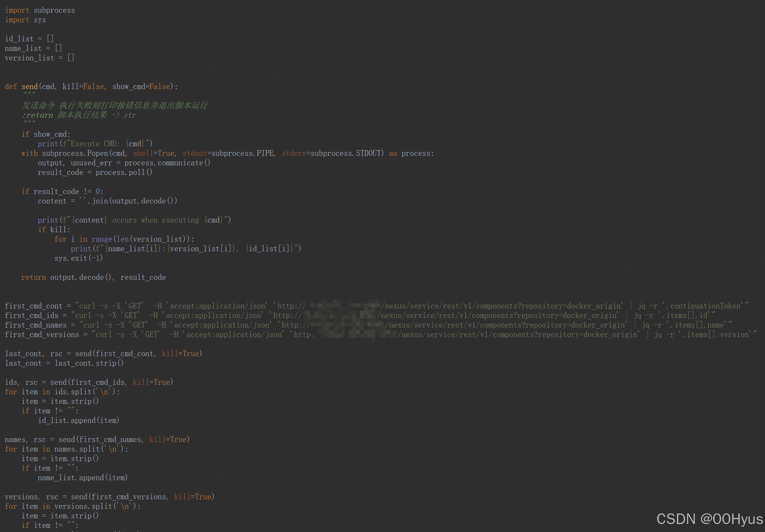This screenshot has width=765, height=532.
Task: Click the import subprocess statement
Action: pos(39,10)
